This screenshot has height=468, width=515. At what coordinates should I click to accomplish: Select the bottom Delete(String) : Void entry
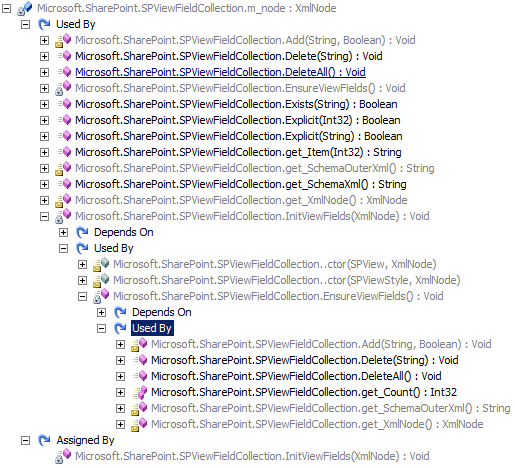pos(305,360)
